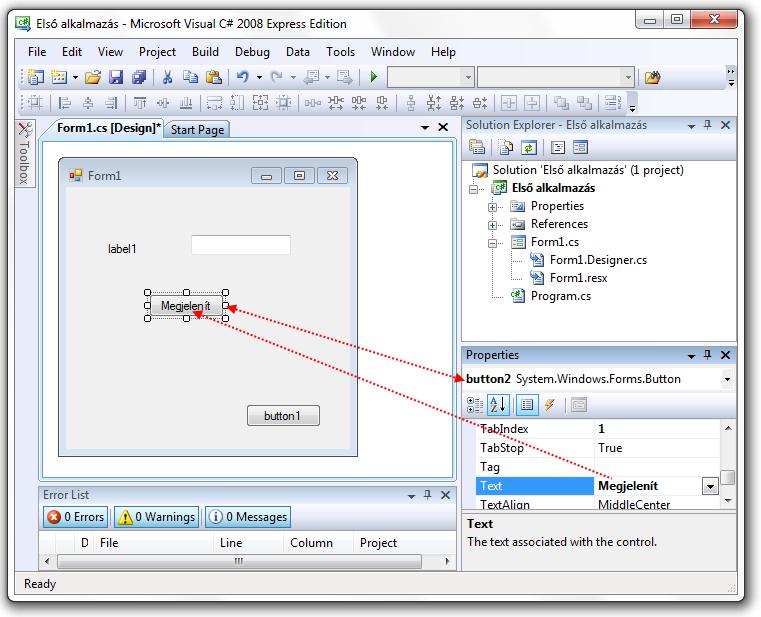Switch Properties to Categorized view
Screen dimensions: 761x617
coord(475,405)
